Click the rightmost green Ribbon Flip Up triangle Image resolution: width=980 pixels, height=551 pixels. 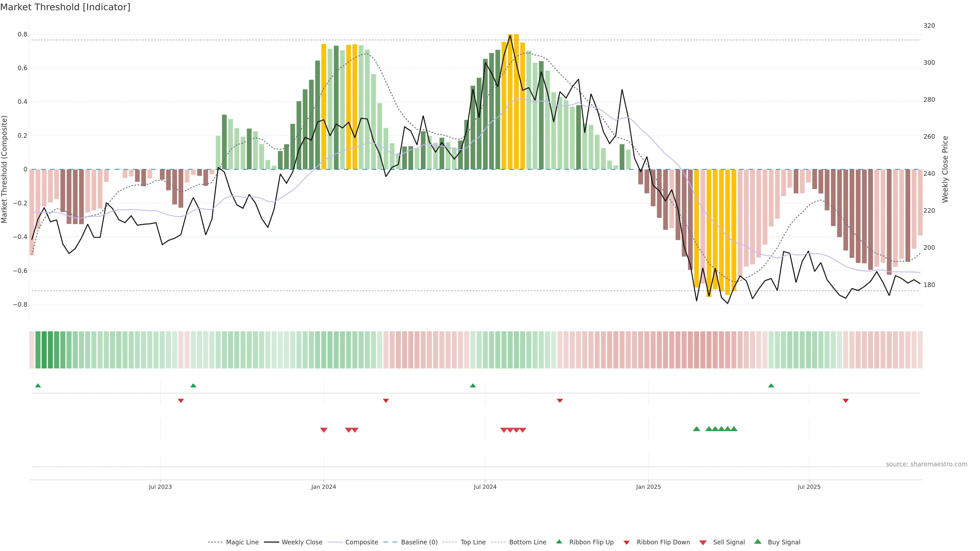771,386
